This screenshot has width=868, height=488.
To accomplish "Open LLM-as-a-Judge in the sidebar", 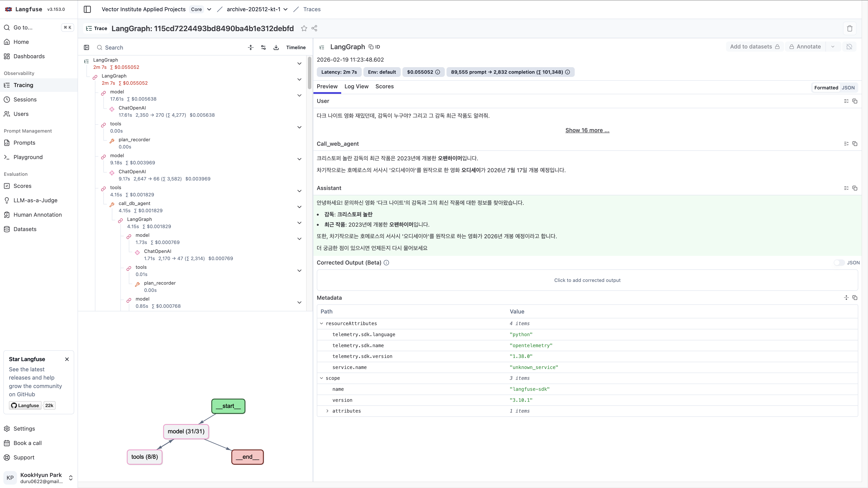I will click(39, 200).
